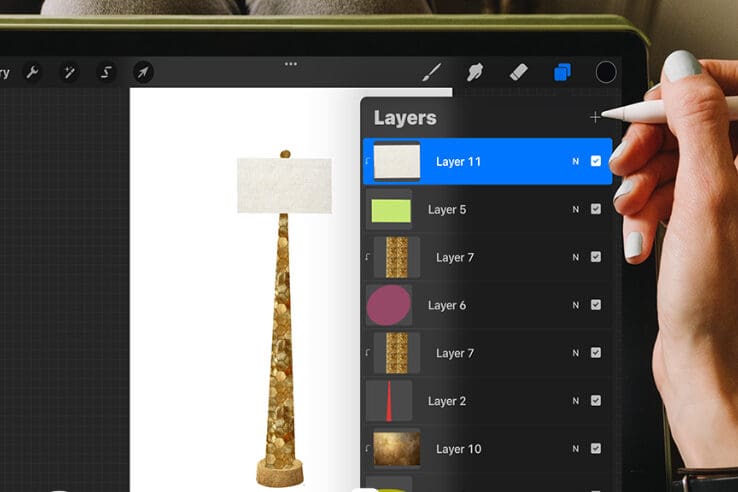Open the N blend mode of Layer 5

click(576, 210)
